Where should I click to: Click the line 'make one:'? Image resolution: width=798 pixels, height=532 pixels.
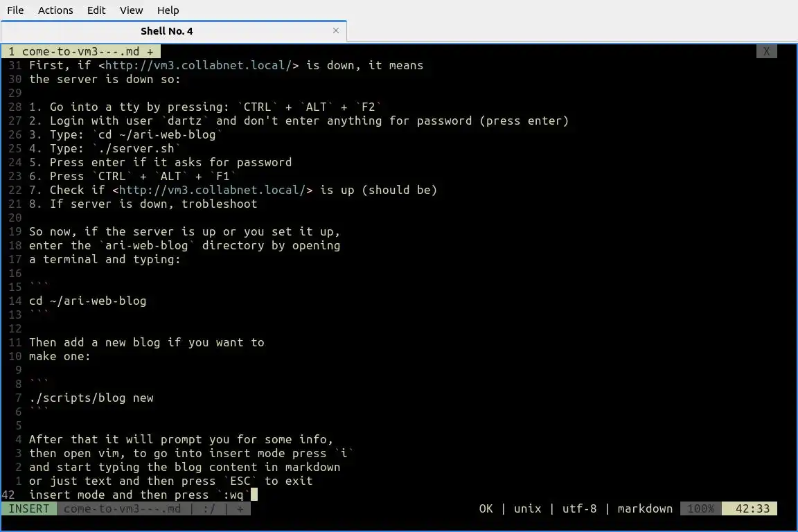coord(60,356)
